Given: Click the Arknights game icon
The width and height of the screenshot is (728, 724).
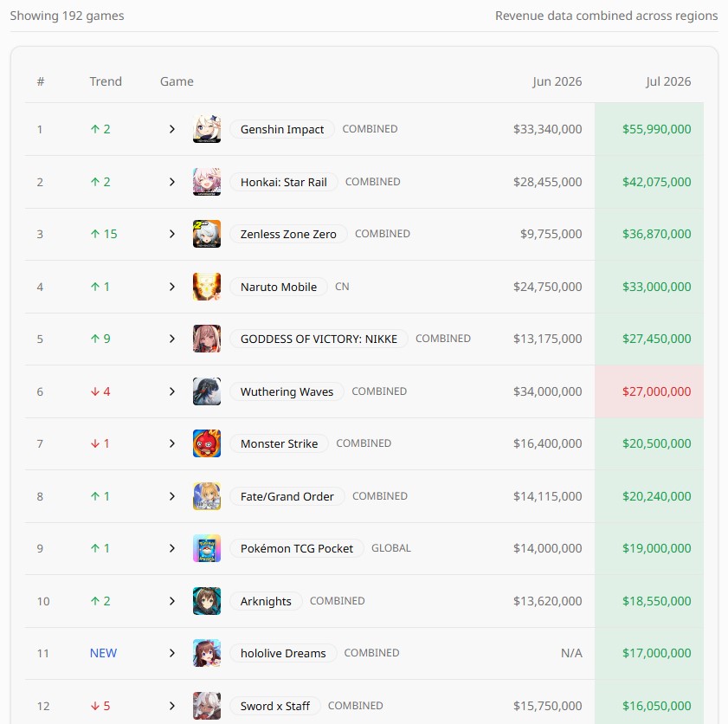Looking at the screenshot, I should [x=207, y=601].
